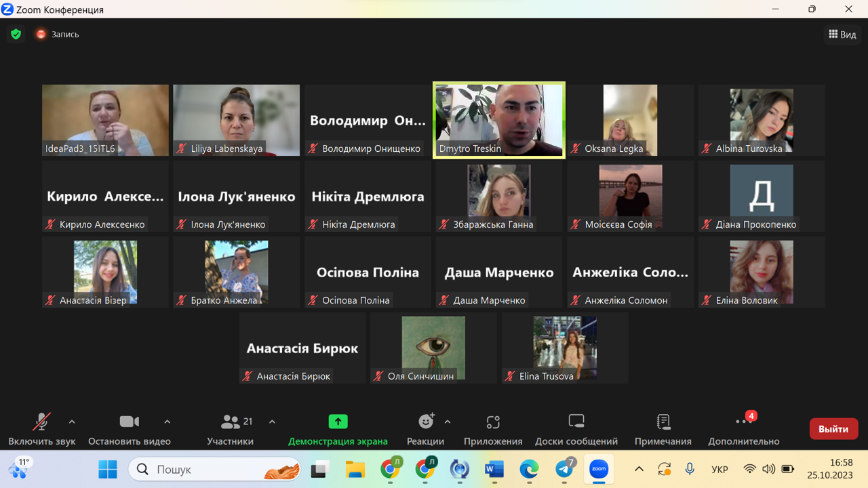Open Приложения apps panel
The height and width of the screenshot is (488, 868).
(x=493, y=430)
